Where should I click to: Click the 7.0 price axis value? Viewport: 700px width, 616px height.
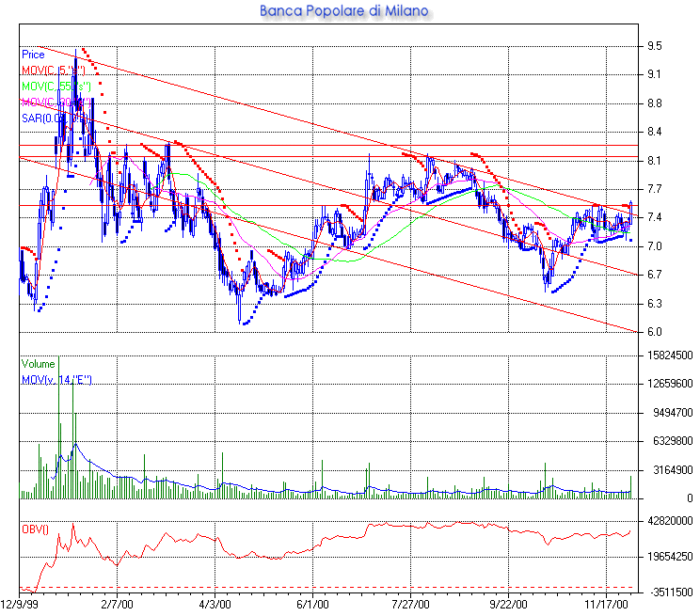pyautogui.click(x=655, y=246)
